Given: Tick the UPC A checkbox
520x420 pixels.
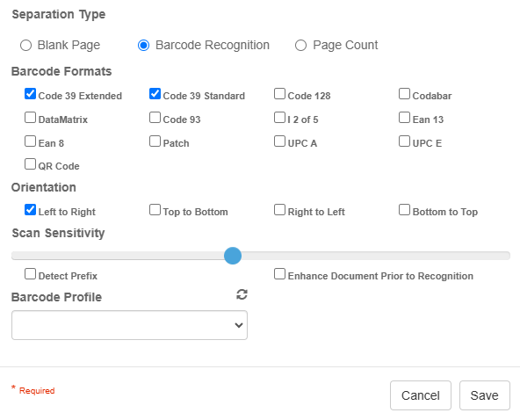Looking at the screenshot, I should pos(279,141).
